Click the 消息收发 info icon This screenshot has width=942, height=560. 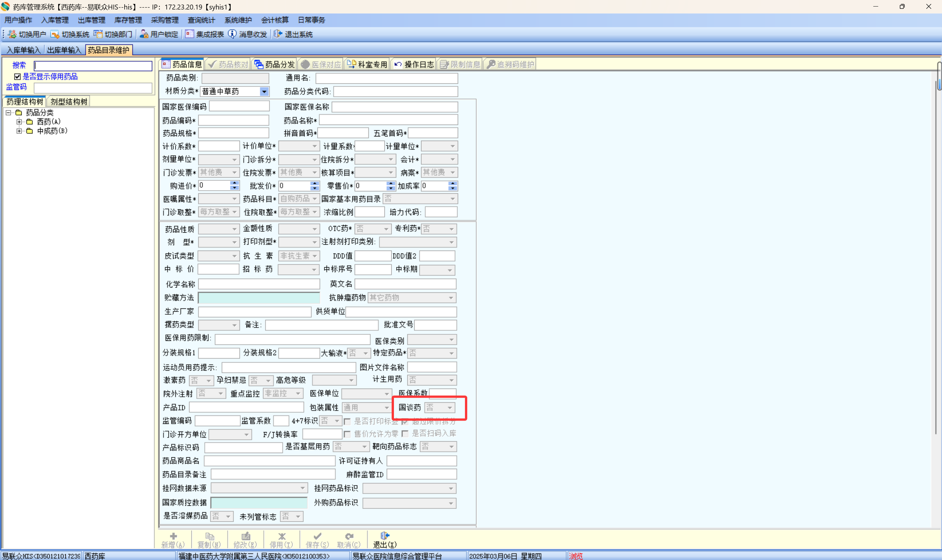(x=232, y=34)
